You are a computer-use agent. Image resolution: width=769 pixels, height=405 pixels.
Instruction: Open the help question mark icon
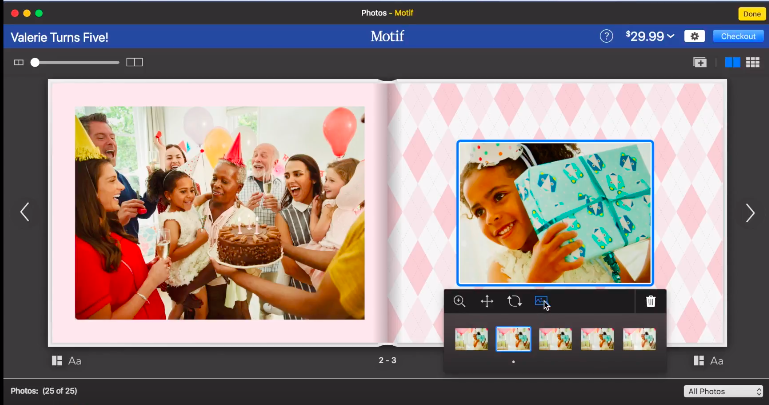[x=606, y=36]
